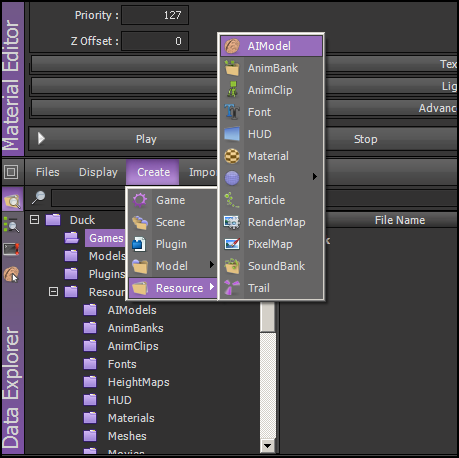Select AIModel from the Resource submenu
This screenshot has width=459, height=458.
[271, 46]
